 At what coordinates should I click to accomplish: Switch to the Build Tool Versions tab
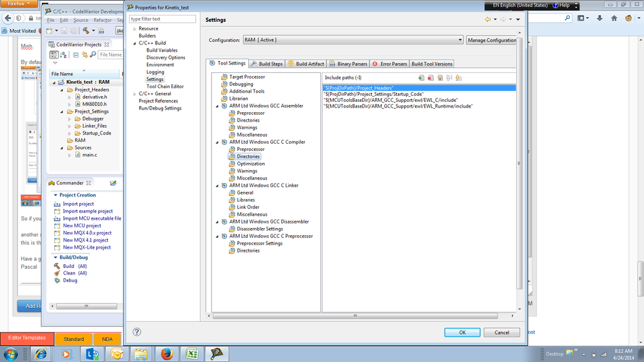(x=432, y=64)
